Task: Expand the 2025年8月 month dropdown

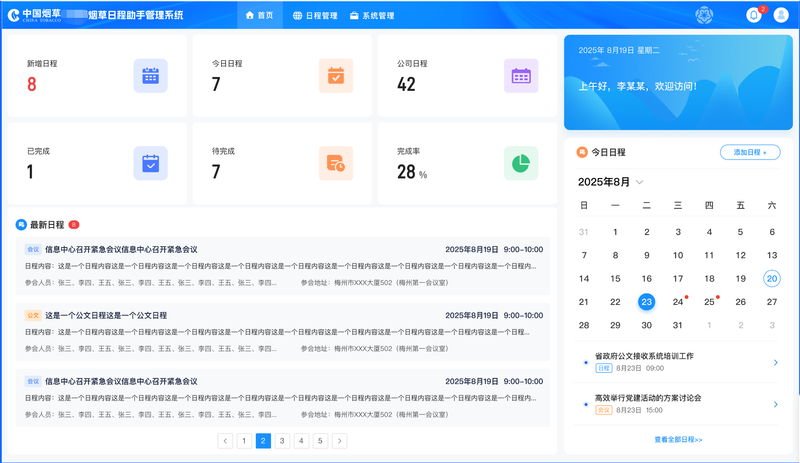Action: tap(640, 182)
